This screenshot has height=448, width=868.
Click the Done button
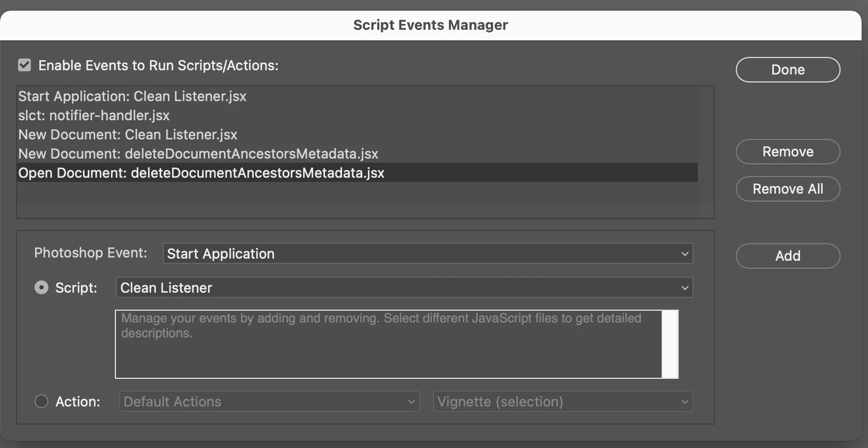click(788, 70)
